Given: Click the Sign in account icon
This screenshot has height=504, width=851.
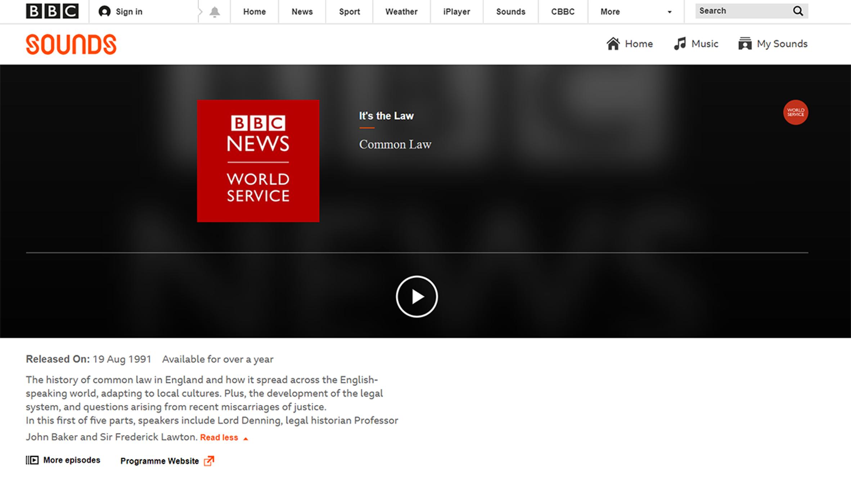Looking at the screenshot, I should tap(104, 12).
